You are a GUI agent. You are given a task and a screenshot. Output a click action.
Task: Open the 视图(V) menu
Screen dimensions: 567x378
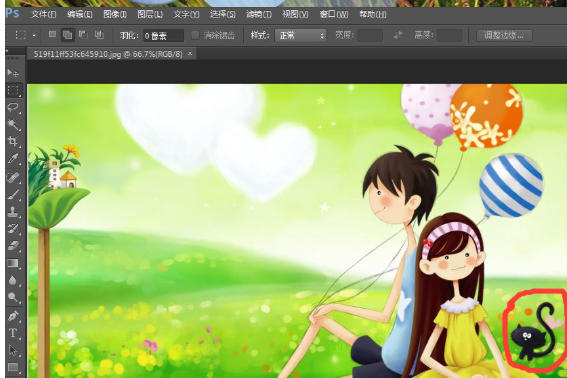point(295,14)
